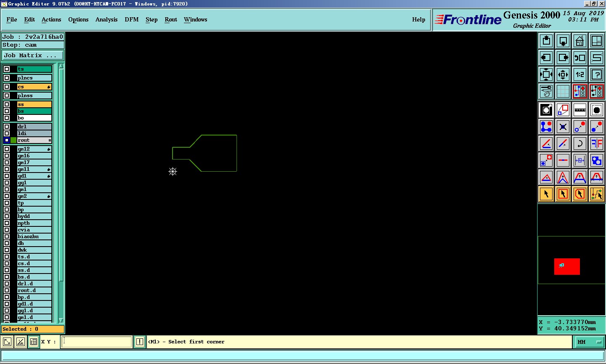
Task: Click the green color swatch on rout layer
Action: click(13, 140)
